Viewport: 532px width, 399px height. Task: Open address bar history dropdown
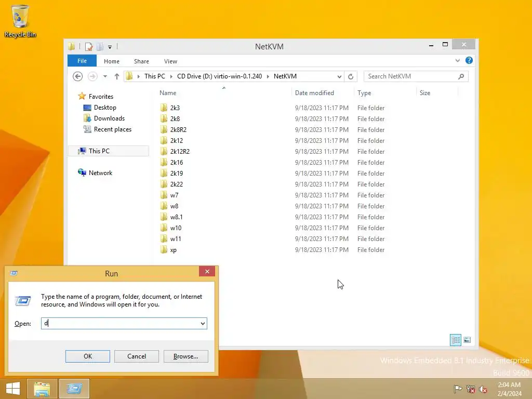pyautogui.click(x=339, y=77)
